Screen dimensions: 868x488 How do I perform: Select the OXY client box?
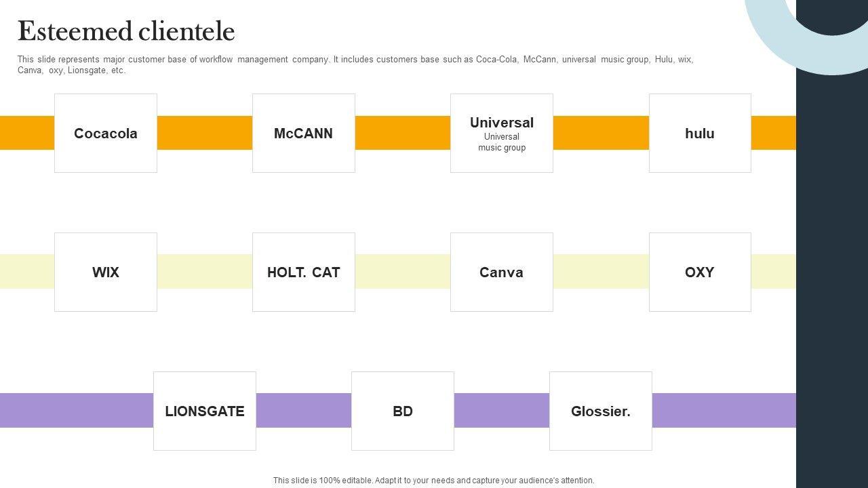699,272
